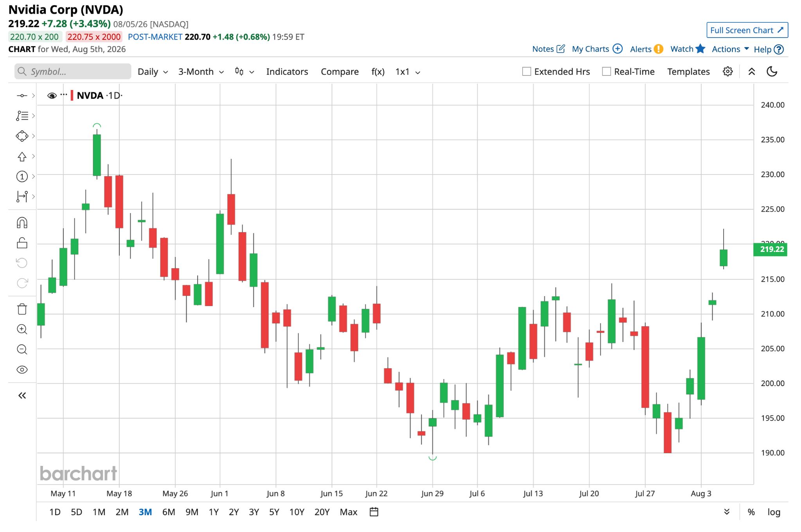Undo the last chart action
801x532 pixels.
[x=22, y=262]
